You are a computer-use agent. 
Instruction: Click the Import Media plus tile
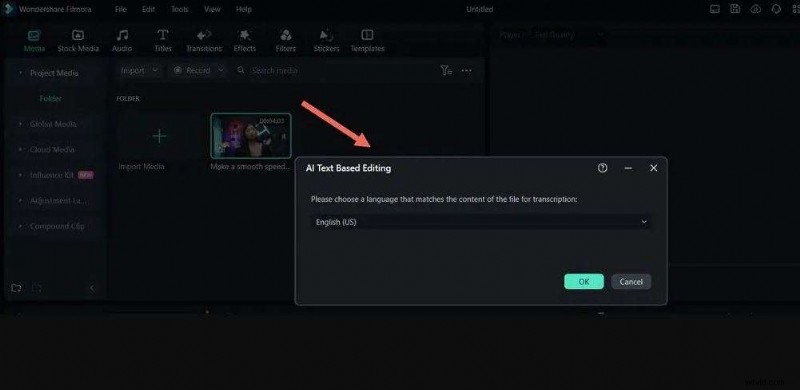[159, 136]
